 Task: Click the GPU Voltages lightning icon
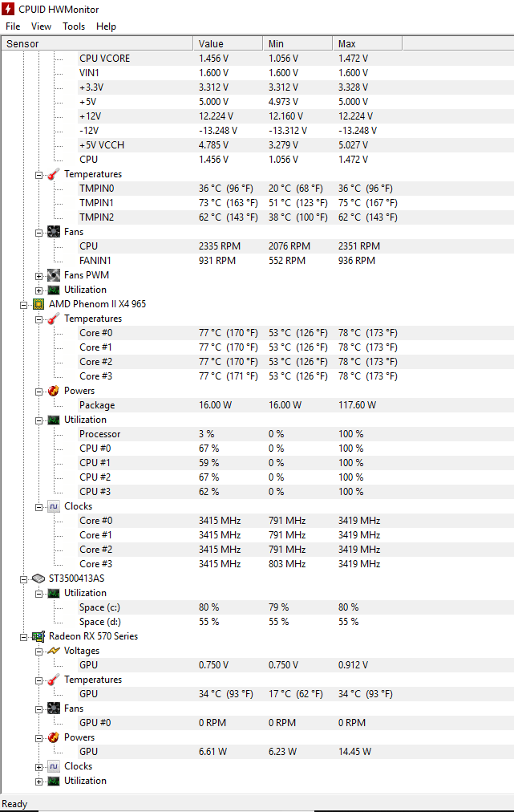(54, 651)
